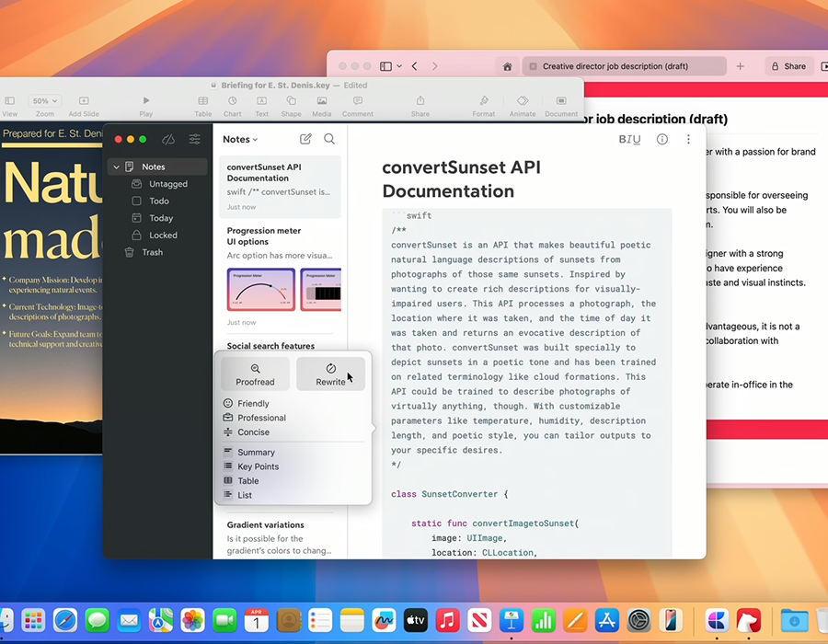Image resolution: width=828 pixels, height=644 pixels.
Task: Insert a Chart in Keynote
Action: pyautogui.click(x=233, y=106)
